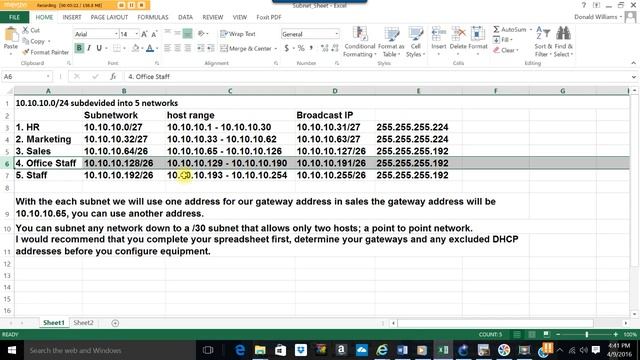Align text to the right
The width and height of the screenshot is (640, 360).
[x=187, y=48]
